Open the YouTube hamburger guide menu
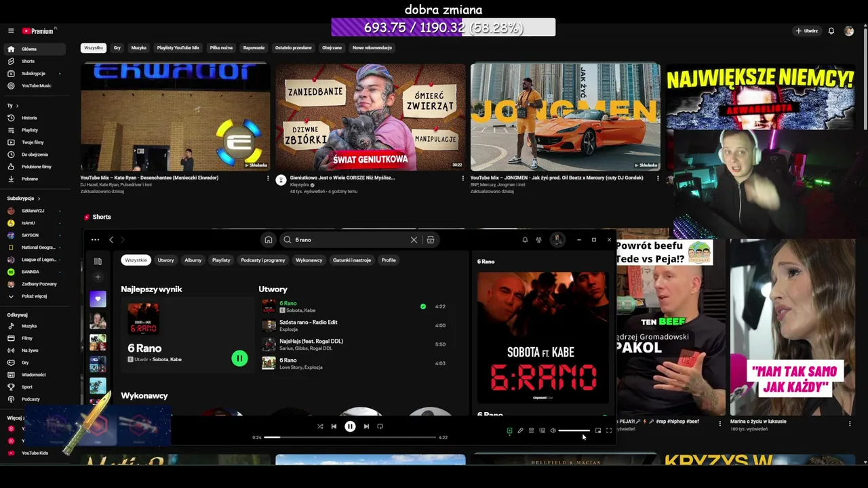Viewport: 868px width, 488px height. tap(11, 31)
